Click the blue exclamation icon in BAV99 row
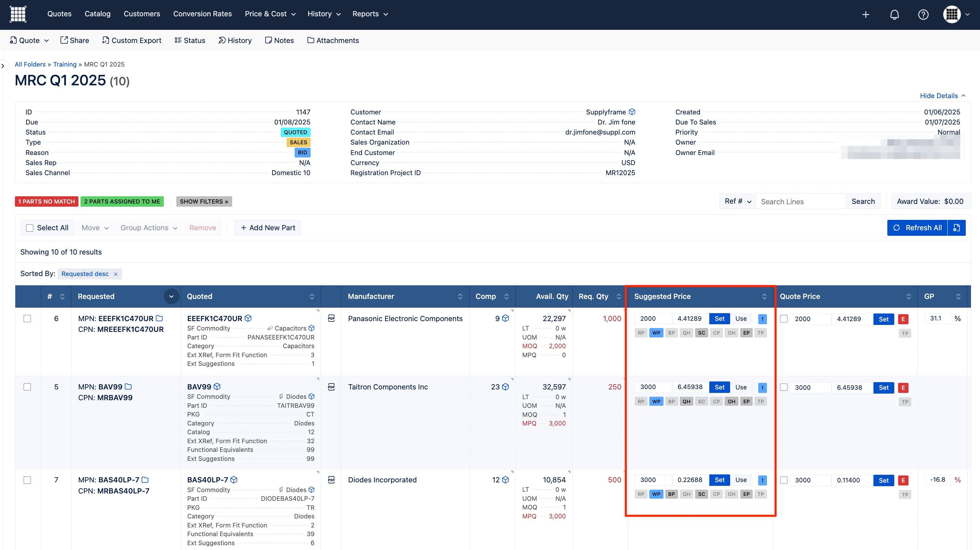The image size is (980, 550). coord(762,387)
